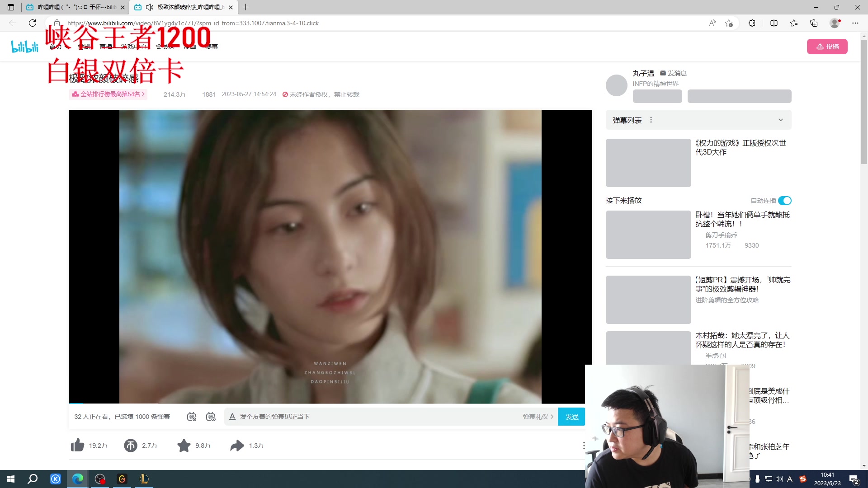
Task: Open the 全站排行榜最高第54名 ranking
Action: click(x=108, y=94)
